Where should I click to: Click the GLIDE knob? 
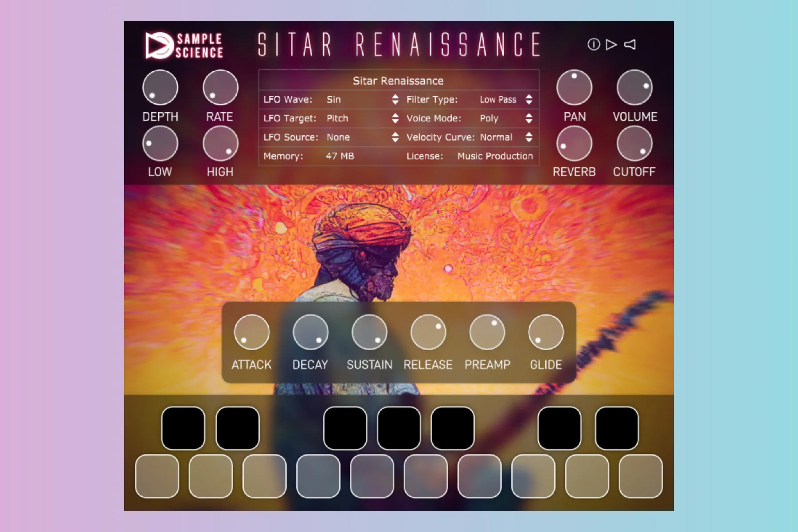[x=546, y=332]
